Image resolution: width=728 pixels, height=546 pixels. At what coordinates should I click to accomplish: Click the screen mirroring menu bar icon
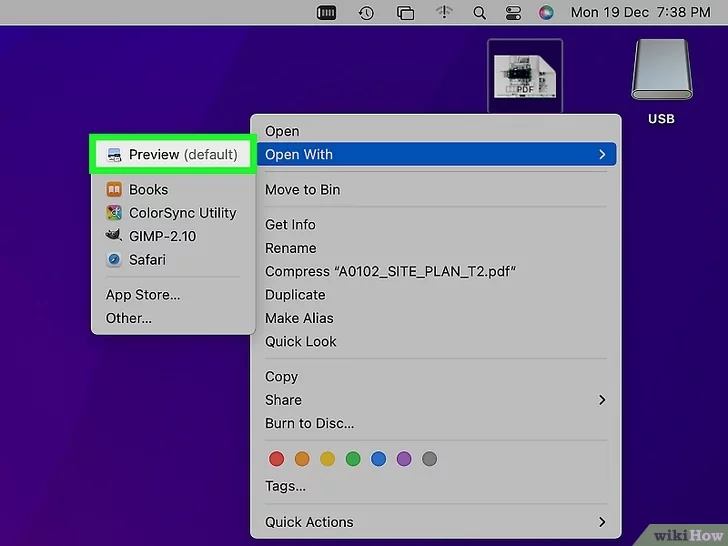click(x=405, y=13)
